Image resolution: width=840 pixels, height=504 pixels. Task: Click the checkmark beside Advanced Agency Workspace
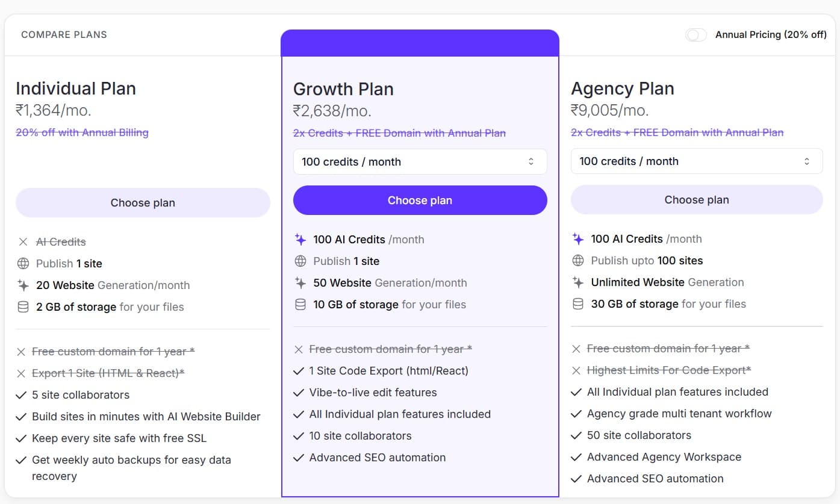coord(576,457)
